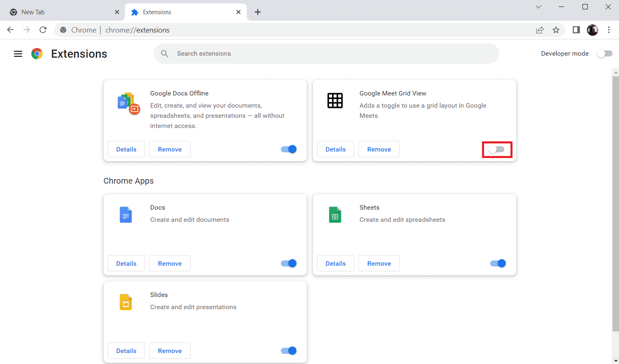Enable the Google Meet Grid View extension
This screenshot has width=619, height=364.
pyautogui.click(x=497, y=149)
